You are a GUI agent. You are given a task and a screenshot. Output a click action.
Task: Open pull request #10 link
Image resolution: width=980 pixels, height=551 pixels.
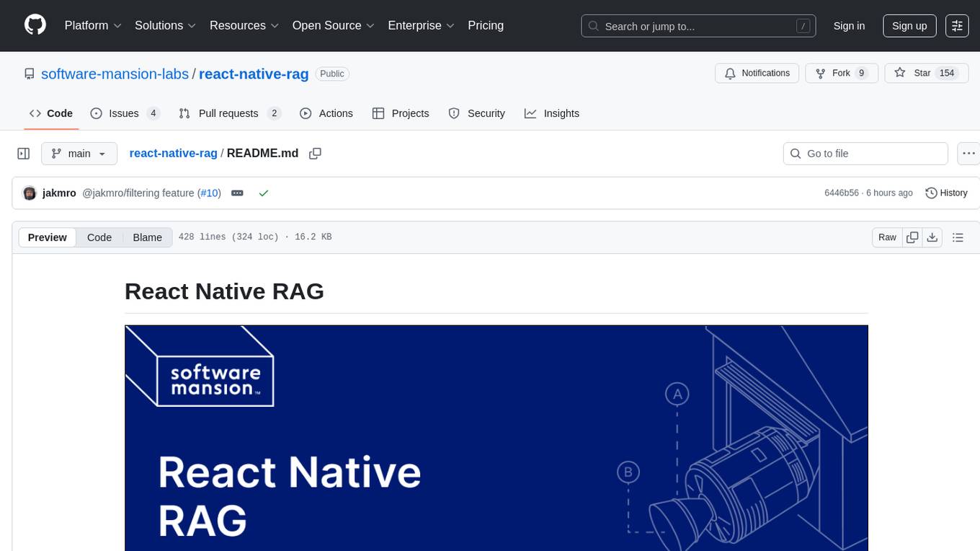pos(209,193)
